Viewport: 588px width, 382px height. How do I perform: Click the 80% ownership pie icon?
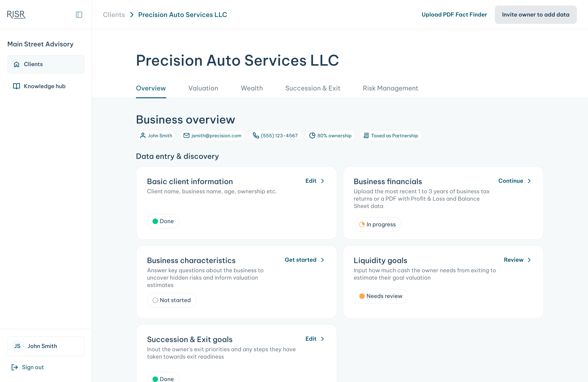pos(312,136)
